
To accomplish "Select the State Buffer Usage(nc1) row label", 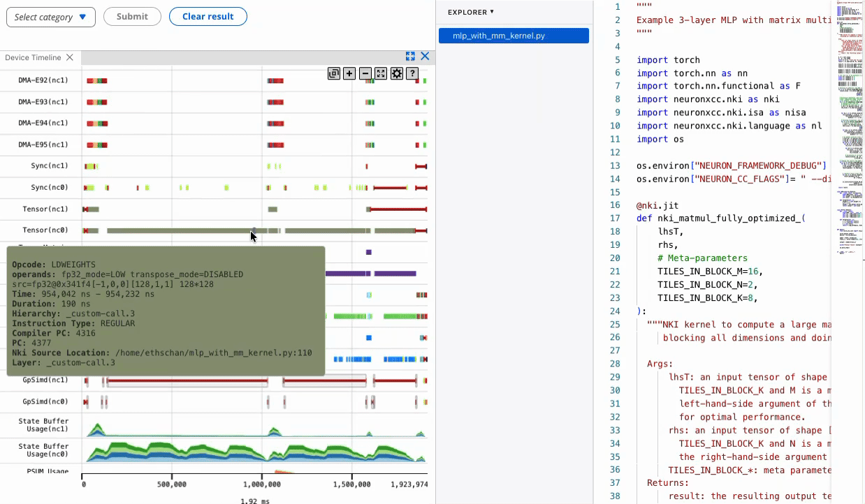I will tap(43, 424).
